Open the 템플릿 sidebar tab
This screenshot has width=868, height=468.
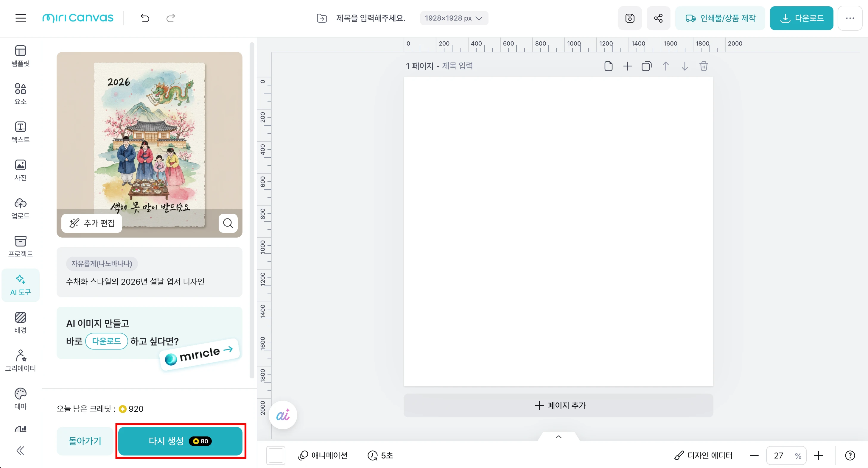(20, 56)
